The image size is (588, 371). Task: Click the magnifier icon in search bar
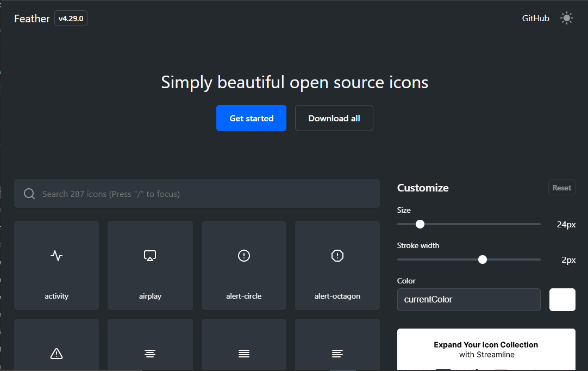click(29, 194)
